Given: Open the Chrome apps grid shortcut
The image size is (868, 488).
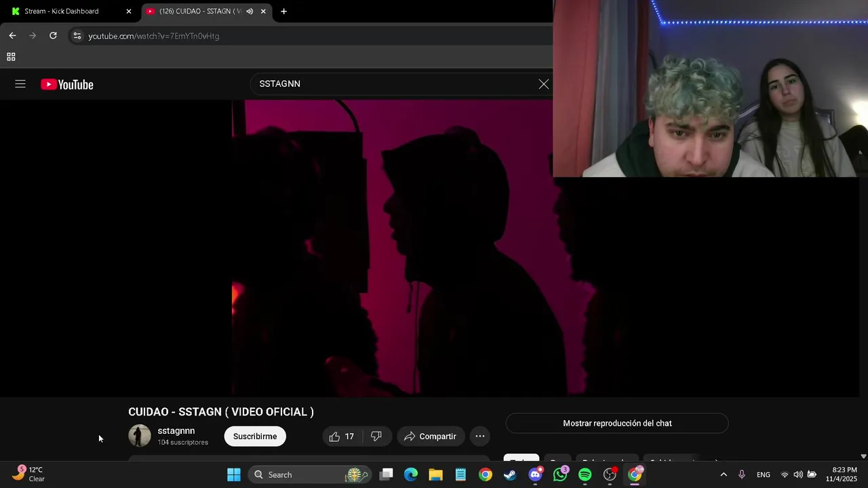Looking at the screenshot, I should (x=11, y=57).
